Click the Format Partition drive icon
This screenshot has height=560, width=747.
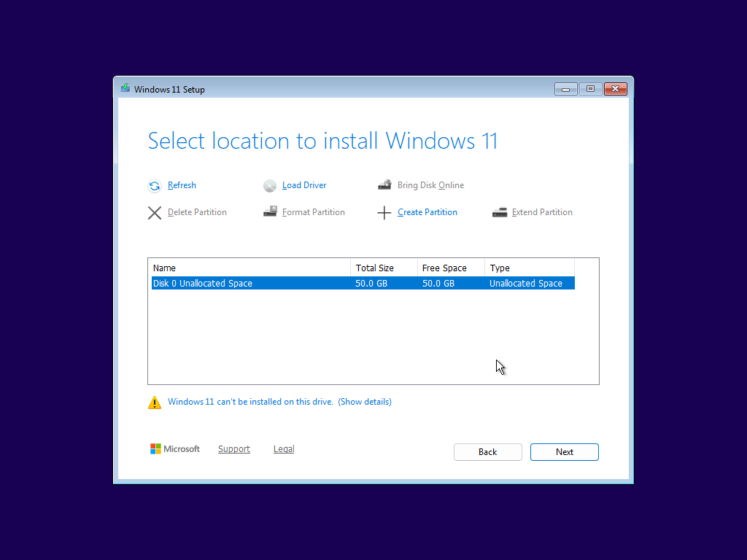tap(270, 212)
